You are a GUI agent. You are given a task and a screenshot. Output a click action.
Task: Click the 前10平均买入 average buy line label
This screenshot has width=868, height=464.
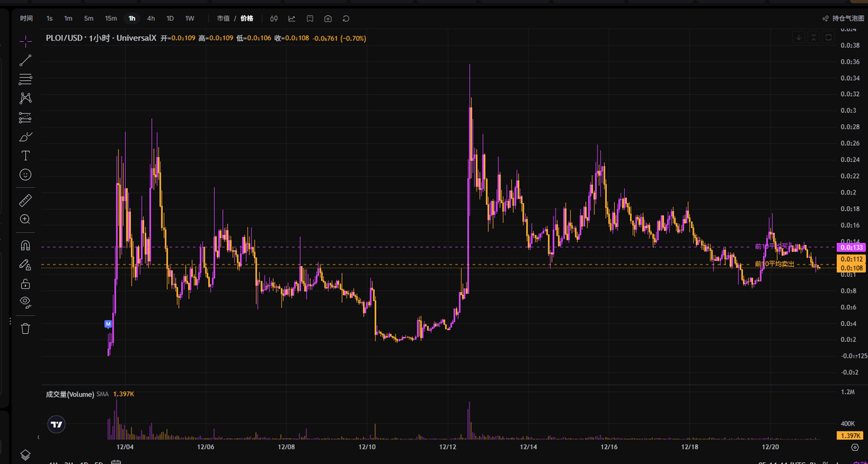(775, 246)
